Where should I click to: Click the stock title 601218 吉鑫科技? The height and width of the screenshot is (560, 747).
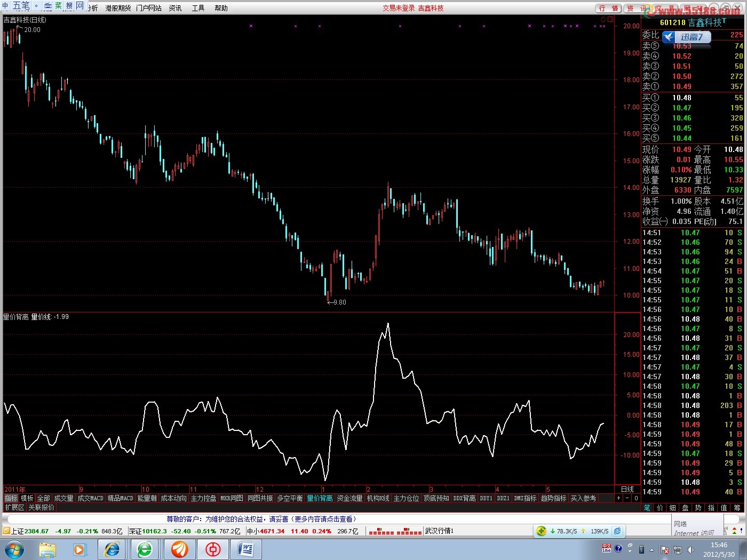tap(693, 22)
